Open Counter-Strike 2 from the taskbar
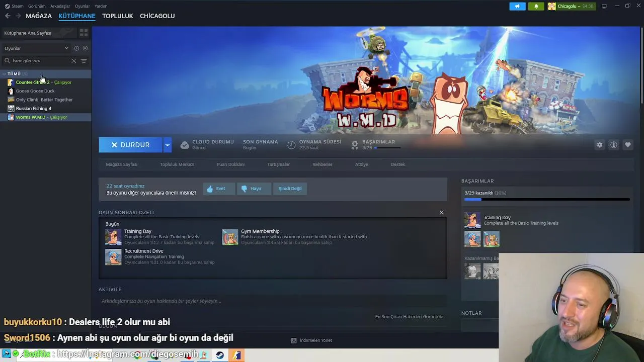Viewport: 644px width, 362px height. (x=236, y=355)
